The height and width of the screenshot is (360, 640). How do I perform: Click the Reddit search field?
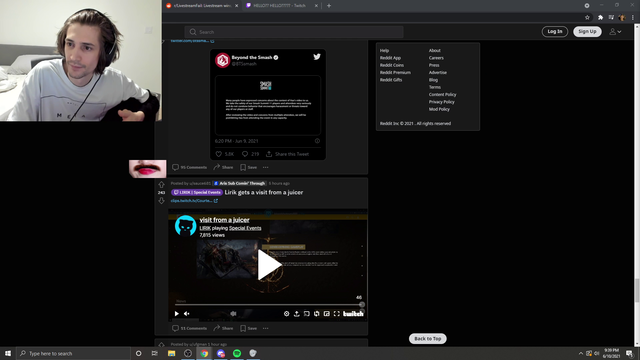294,32
